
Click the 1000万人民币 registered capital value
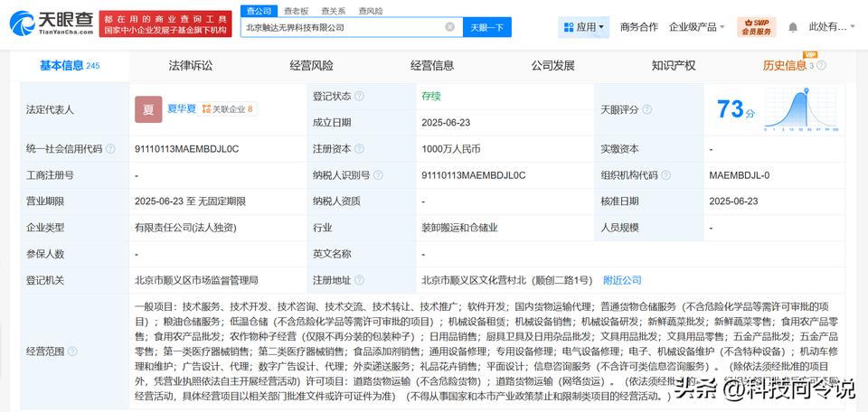coord(451,149)
